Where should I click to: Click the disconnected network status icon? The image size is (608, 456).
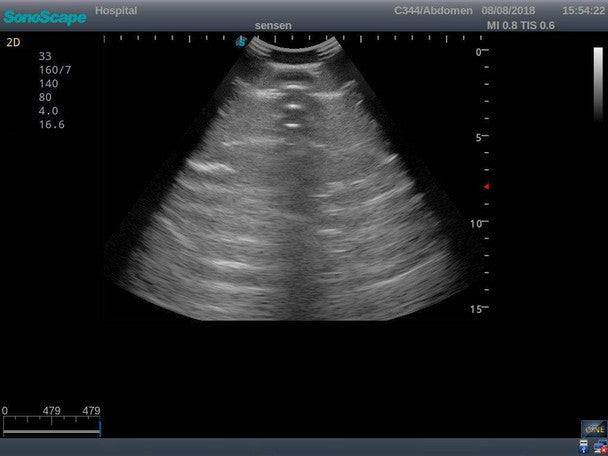pyautogui.click(x=601, y=447)
